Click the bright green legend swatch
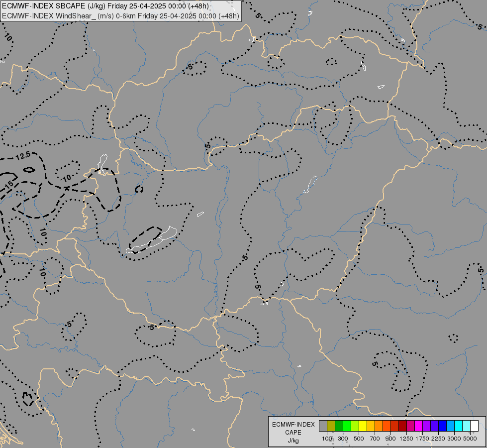 [347, 426]
